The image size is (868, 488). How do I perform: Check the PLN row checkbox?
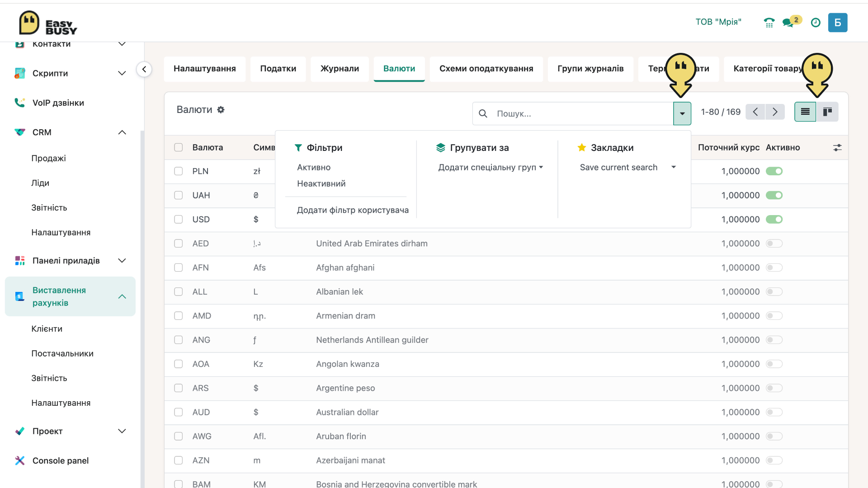[x=179, y=171]
